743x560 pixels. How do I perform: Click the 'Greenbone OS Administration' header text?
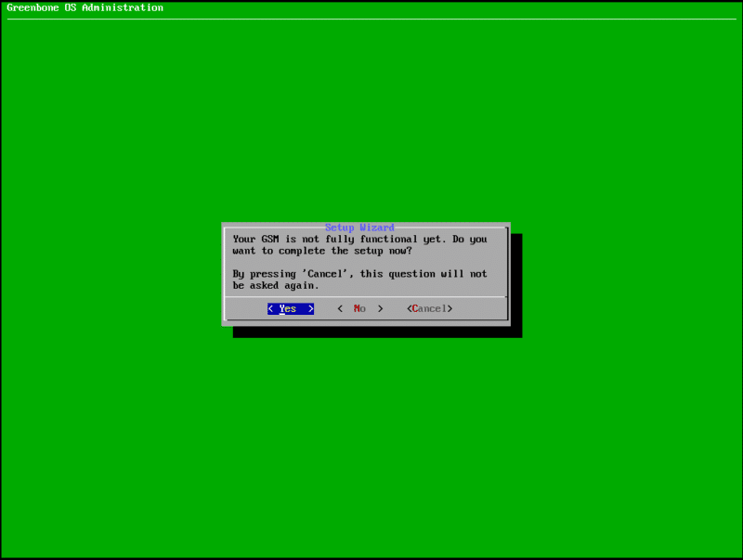click(x=85, y=7)
